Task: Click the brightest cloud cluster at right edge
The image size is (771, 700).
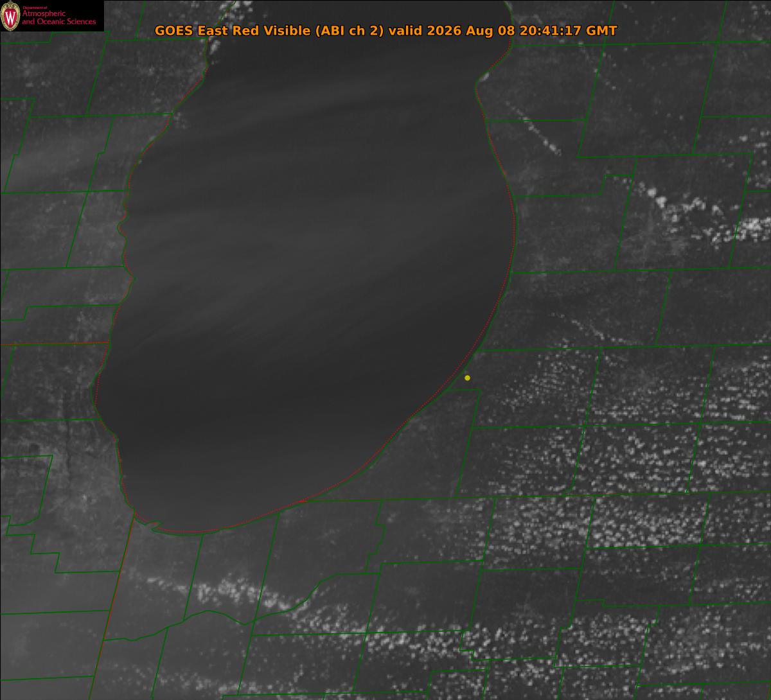Action: point(753,228)
